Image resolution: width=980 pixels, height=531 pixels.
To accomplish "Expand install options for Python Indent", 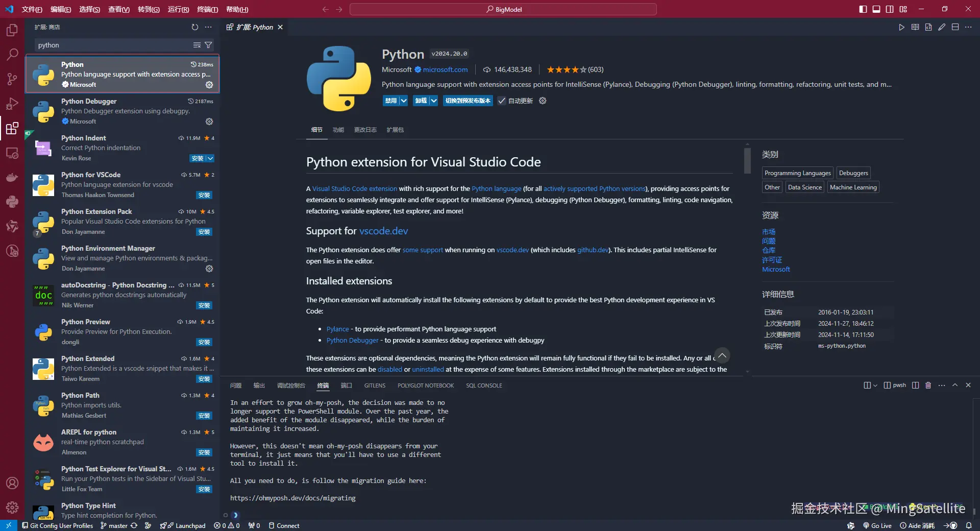I will click(x=210, y=158).
